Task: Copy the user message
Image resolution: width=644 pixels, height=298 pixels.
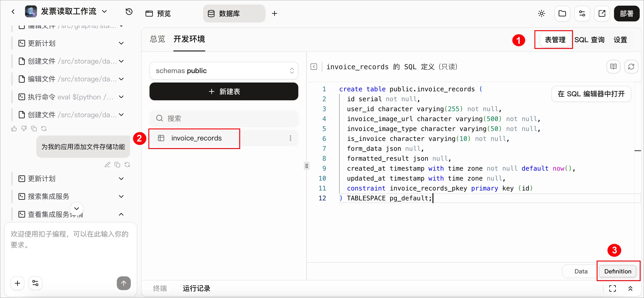Action: (x=117, y=165)
